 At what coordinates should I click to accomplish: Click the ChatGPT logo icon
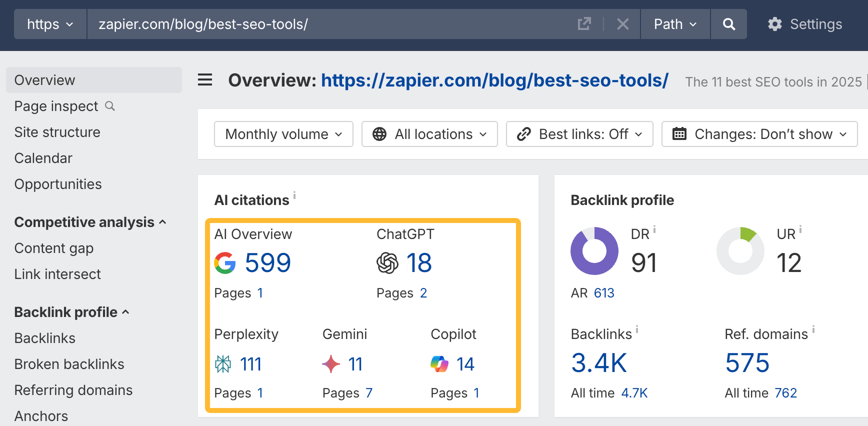point(387,263)
